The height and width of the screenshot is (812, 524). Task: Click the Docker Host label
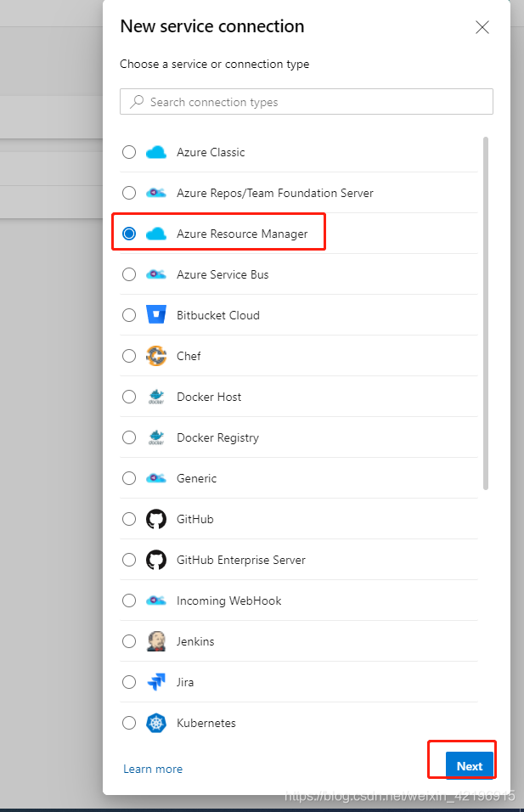pyautogui.click(x=209, y=397)
